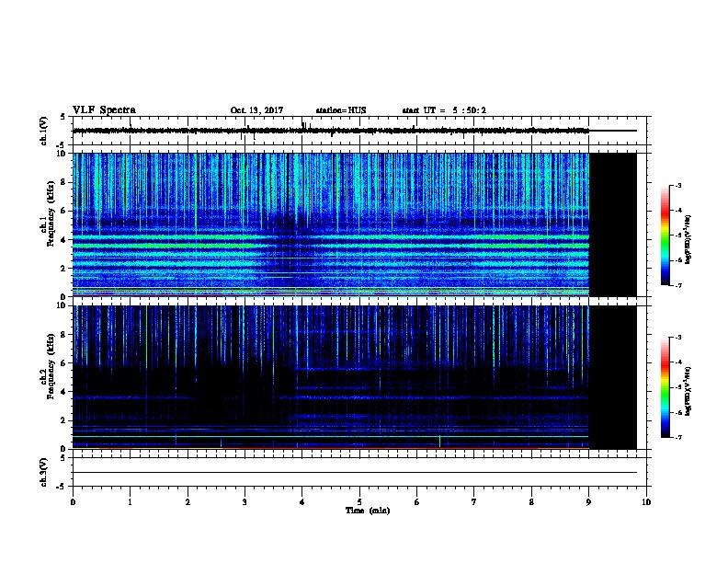728x563 pixels.
Task: Click the "-7" label on ch.2 colorbar
Action: point(678,437)
